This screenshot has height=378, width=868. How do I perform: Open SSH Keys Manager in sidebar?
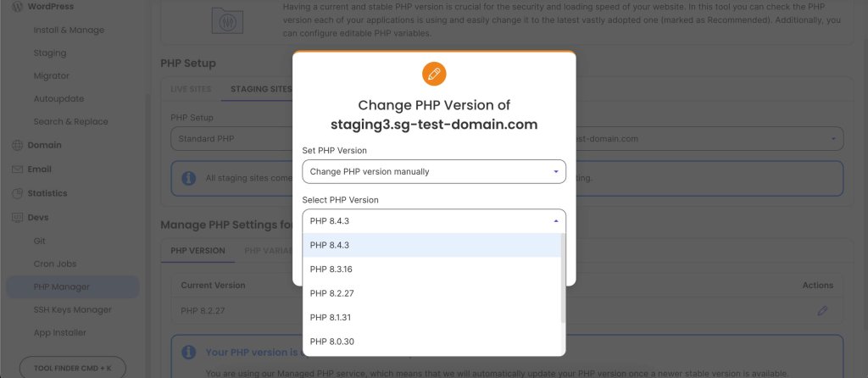tap(73, 310)
